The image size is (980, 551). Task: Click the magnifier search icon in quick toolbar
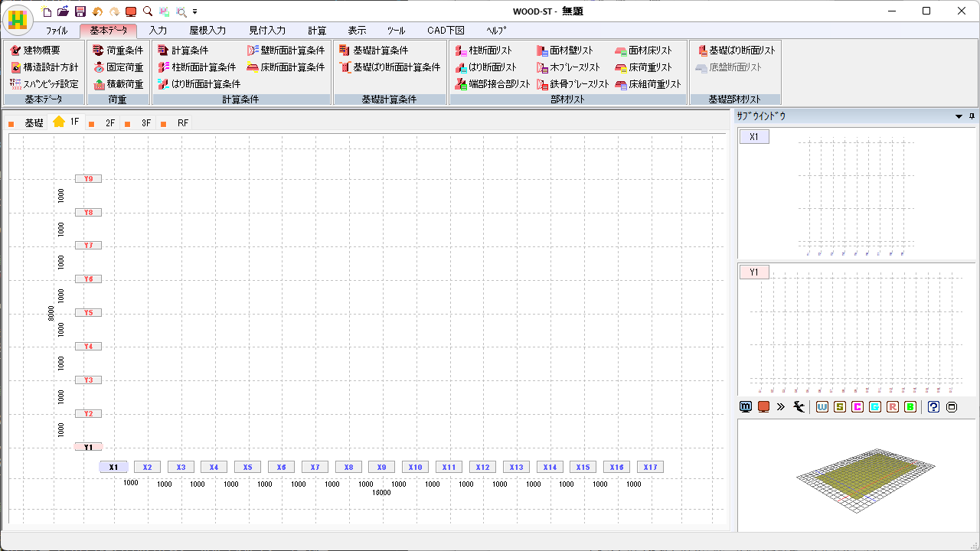(x=148, y=11)
